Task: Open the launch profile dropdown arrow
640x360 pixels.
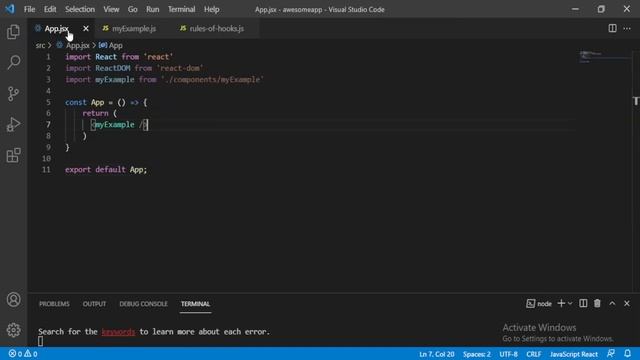Action: click(x=570, y=303)
